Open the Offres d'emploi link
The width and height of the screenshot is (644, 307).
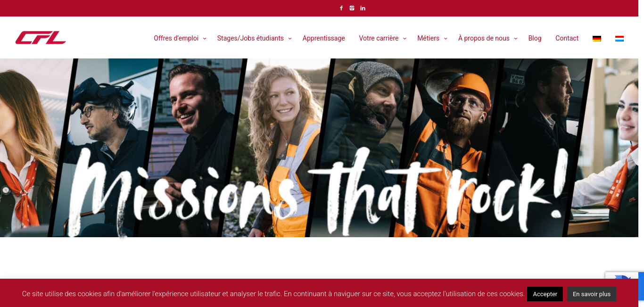tap(176, 38)
